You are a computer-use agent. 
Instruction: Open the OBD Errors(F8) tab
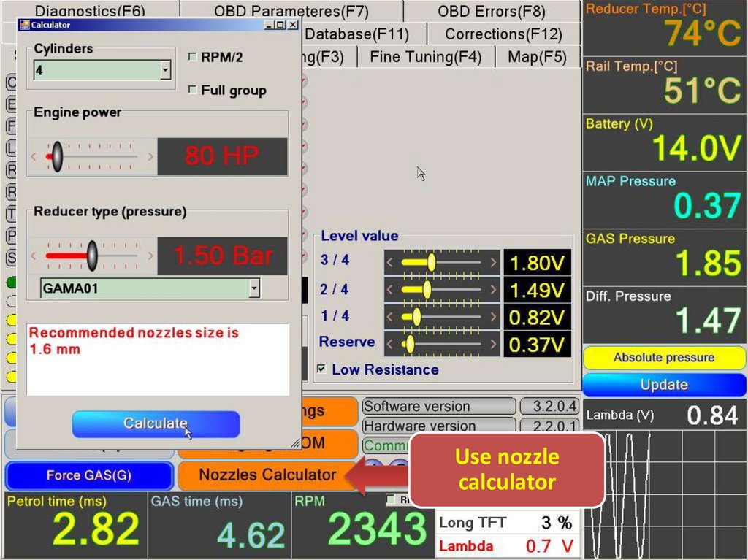pyautogui.click(x=492, y=10)
